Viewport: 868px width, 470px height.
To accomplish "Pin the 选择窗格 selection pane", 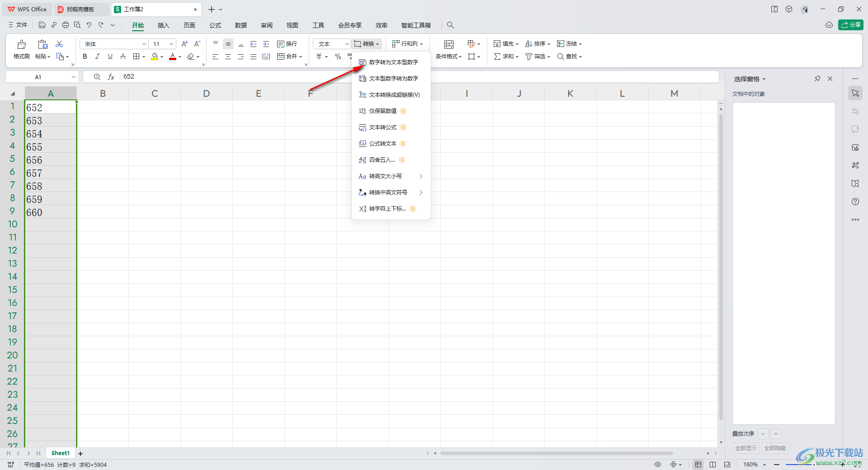I will (x=817, y=79).
